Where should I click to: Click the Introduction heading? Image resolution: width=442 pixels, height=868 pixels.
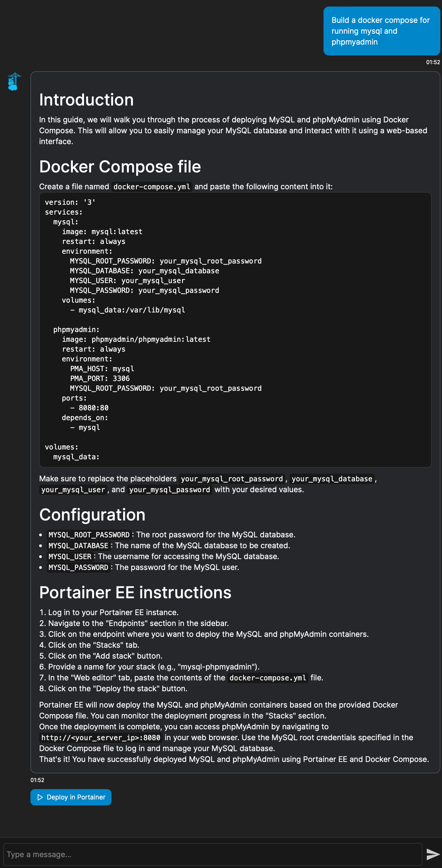pyautogui.click(x=86, y=100)
